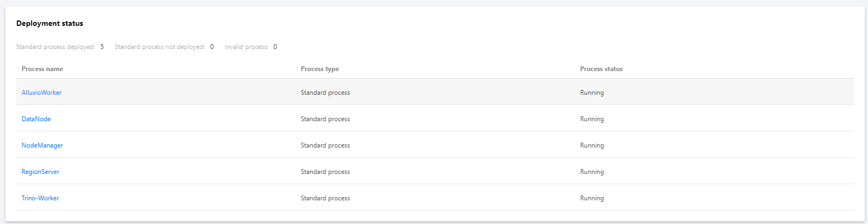Viewport: 868px width, 224px height.
Task: Click the DataNode row's Running status
Action: [x=592, y=119]
